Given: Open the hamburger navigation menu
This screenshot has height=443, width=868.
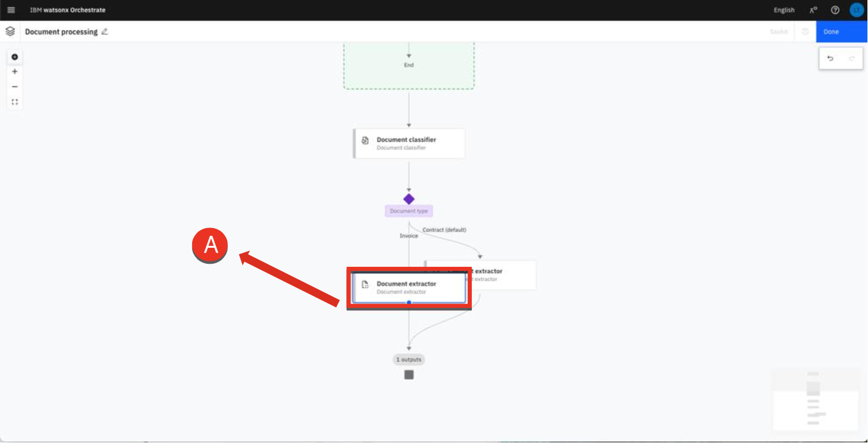Looking at the screenshot, I should point(11,10).
